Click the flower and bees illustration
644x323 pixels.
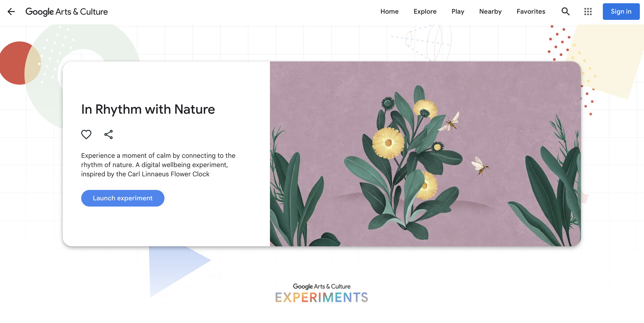click(x=425, y=154)
